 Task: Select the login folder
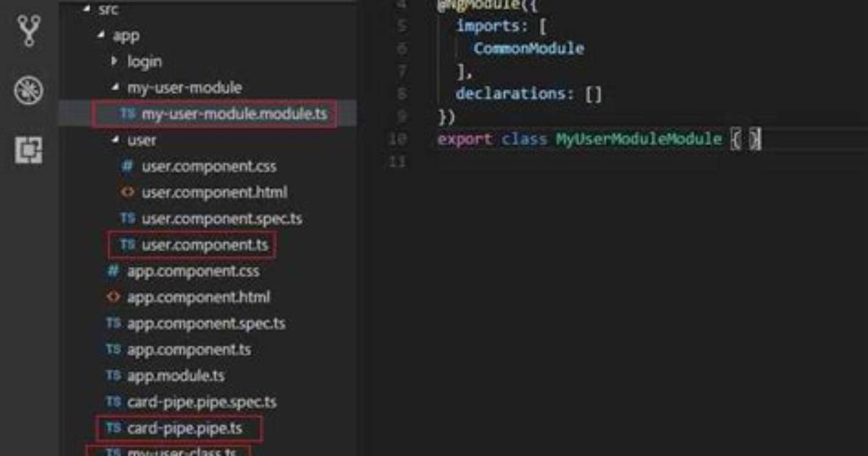[144, 62]
